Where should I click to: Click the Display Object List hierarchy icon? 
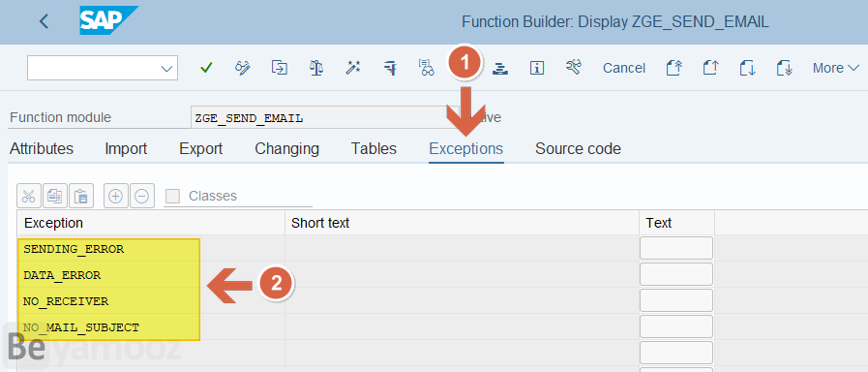[x=500, y=68]
